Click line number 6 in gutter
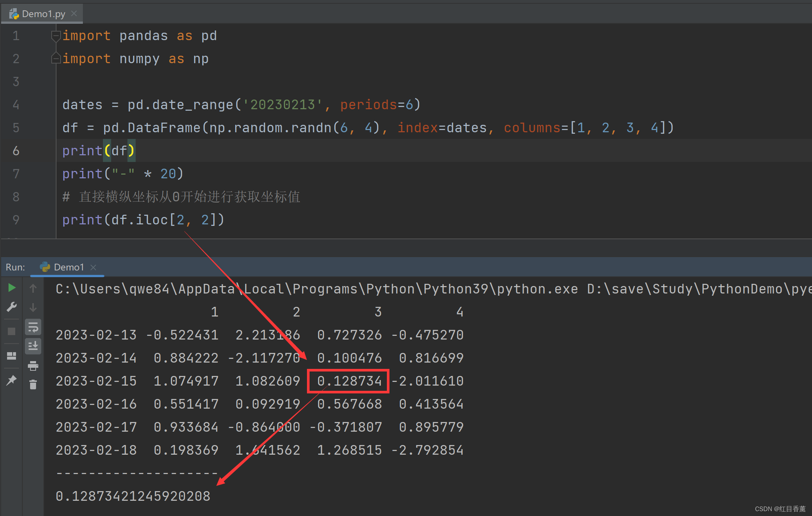 pos(16,151)
